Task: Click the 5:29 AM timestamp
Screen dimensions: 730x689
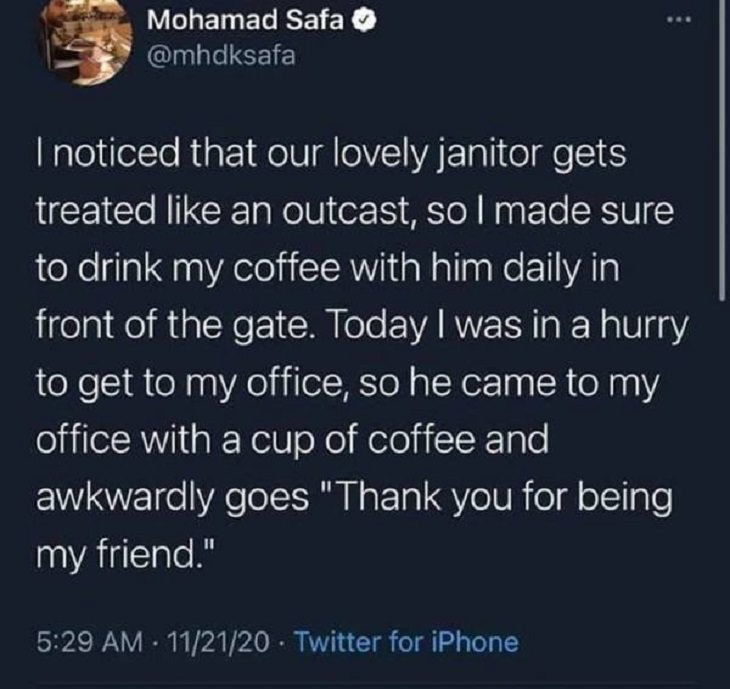Action: tap(89, 642)
